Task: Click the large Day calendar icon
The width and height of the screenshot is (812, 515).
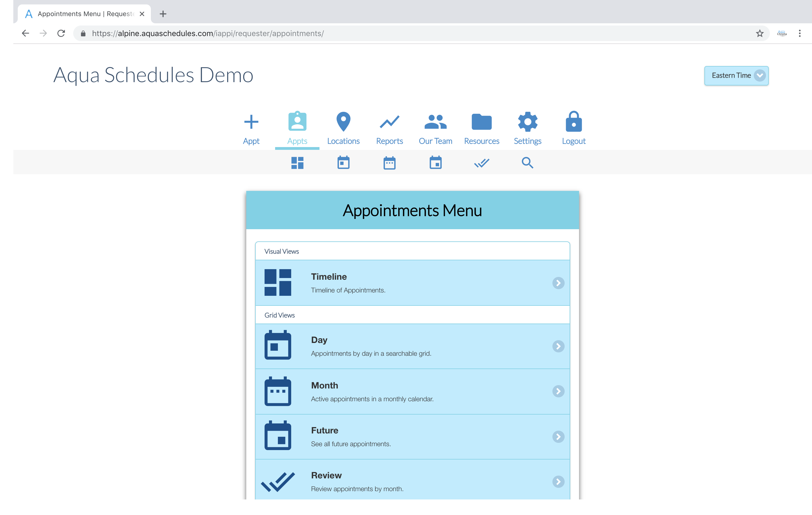Action: click(278, 345)
